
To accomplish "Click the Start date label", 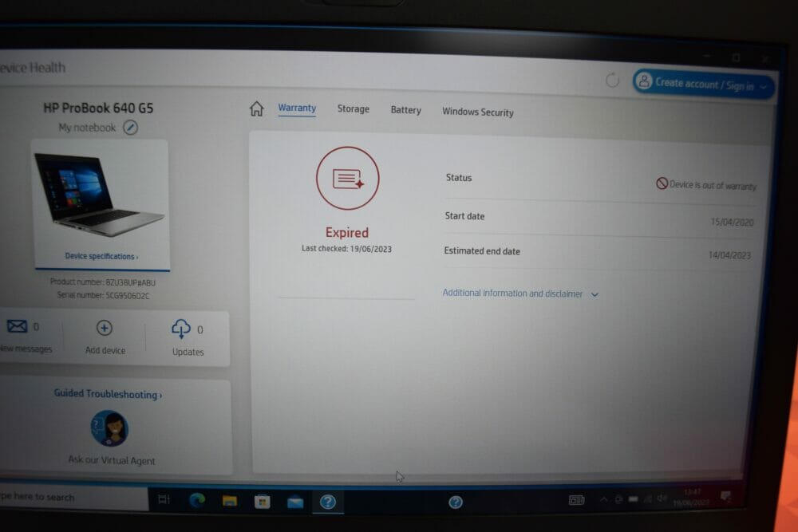I will [464, 216].
